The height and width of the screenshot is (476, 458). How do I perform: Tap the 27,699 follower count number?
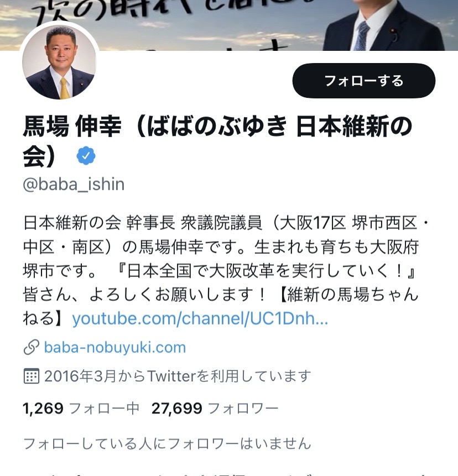[x=177, y=409]
